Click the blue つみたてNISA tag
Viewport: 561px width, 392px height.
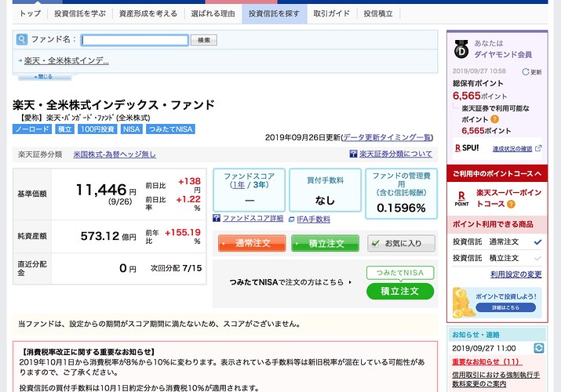171,129
